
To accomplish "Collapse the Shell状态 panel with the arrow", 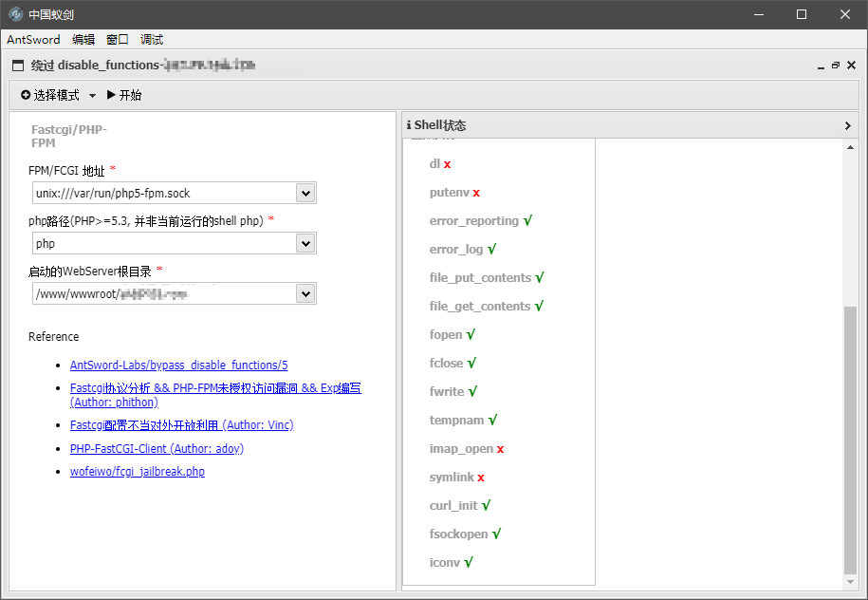I will coord(847,125).
